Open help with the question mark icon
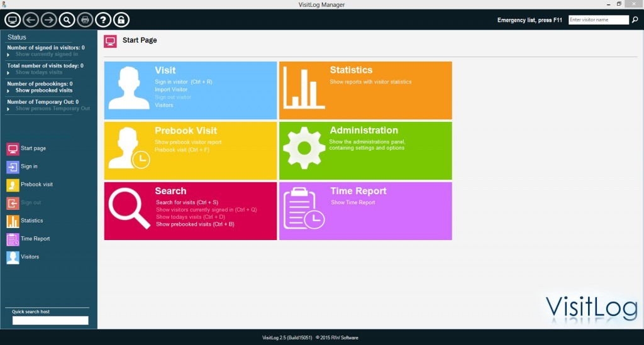 103,19
